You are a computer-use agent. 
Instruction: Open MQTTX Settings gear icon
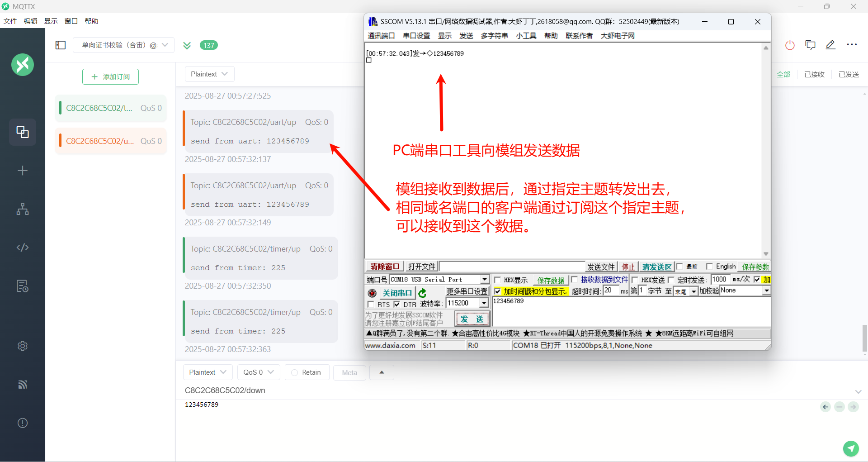(23, 346)
